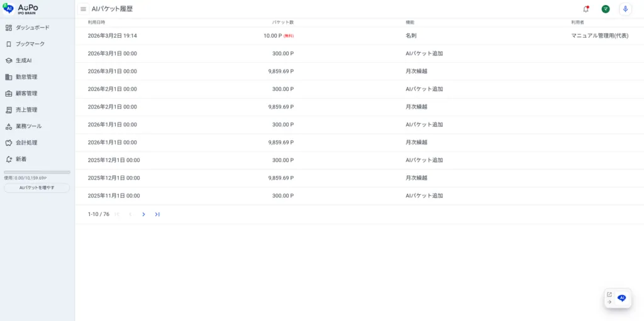Click AIパケット追加 in 2026年2月1日 row

425,89
